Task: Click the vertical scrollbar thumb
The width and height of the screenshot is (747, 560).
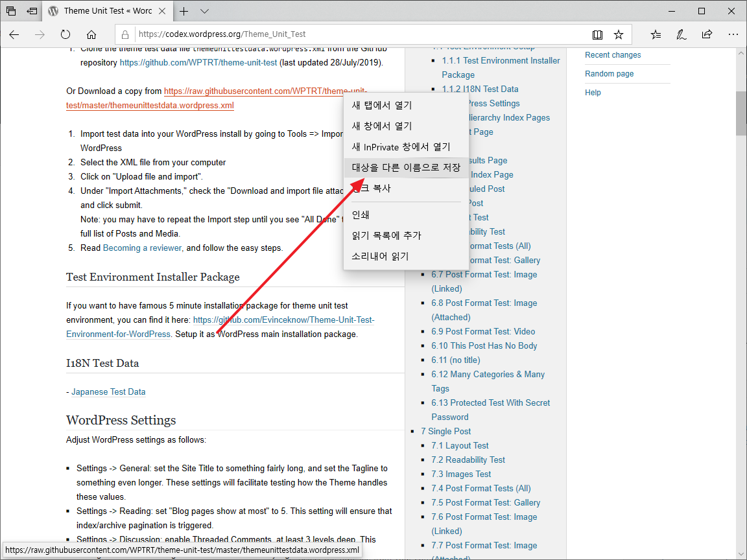Action: [x=741, y=114]
